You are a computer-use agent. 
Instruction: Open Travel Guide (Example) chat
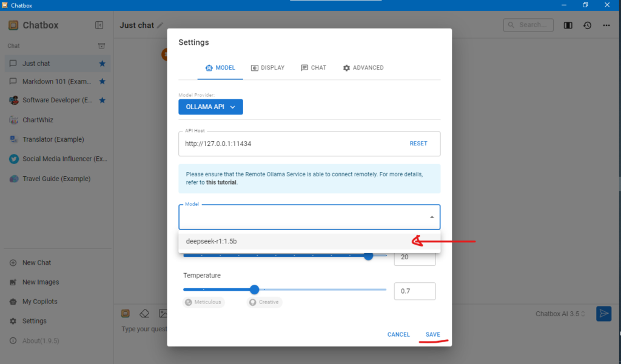[58, 179]
